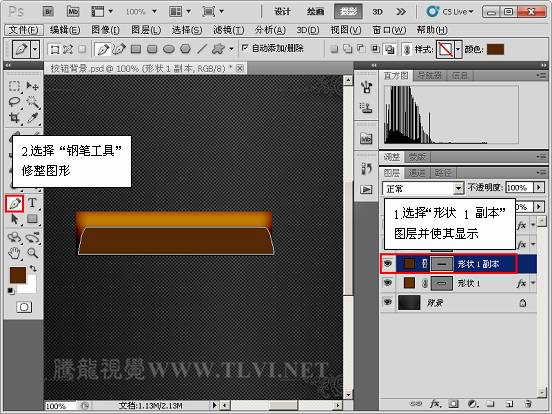Toggle Quick Mask mode button
This screenshot has width=552, height=414.
pyautogui.click(x=24, y=307)
